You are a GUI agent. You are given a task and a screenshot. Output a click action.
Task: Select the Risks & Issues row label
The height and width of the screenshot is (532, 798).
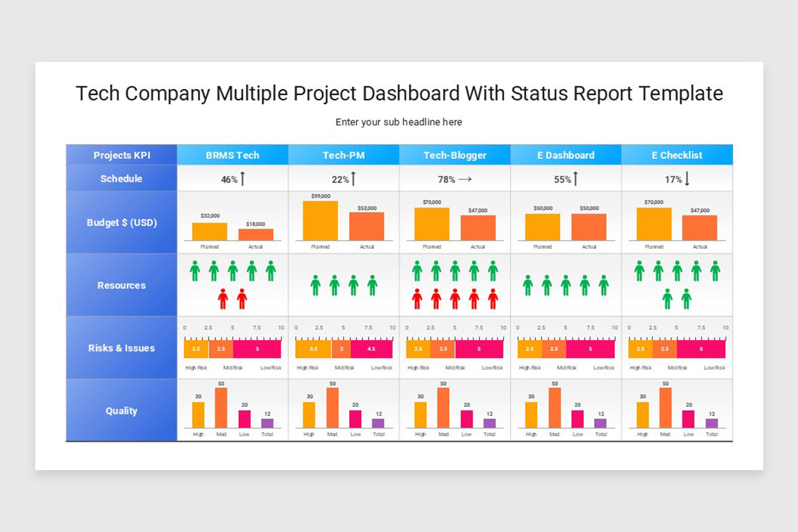point(121,348)
